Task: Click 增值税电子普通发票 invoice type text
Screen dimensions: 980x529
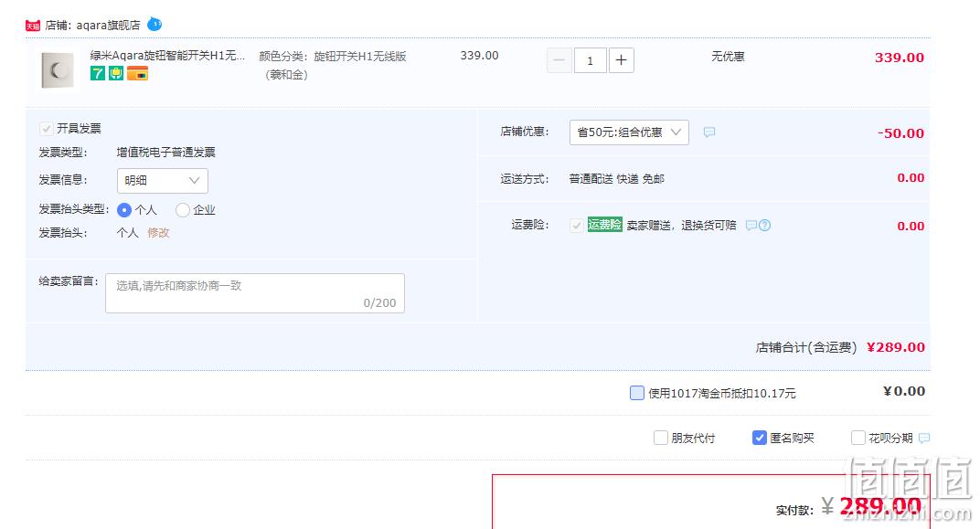Action: coord(165,153)
